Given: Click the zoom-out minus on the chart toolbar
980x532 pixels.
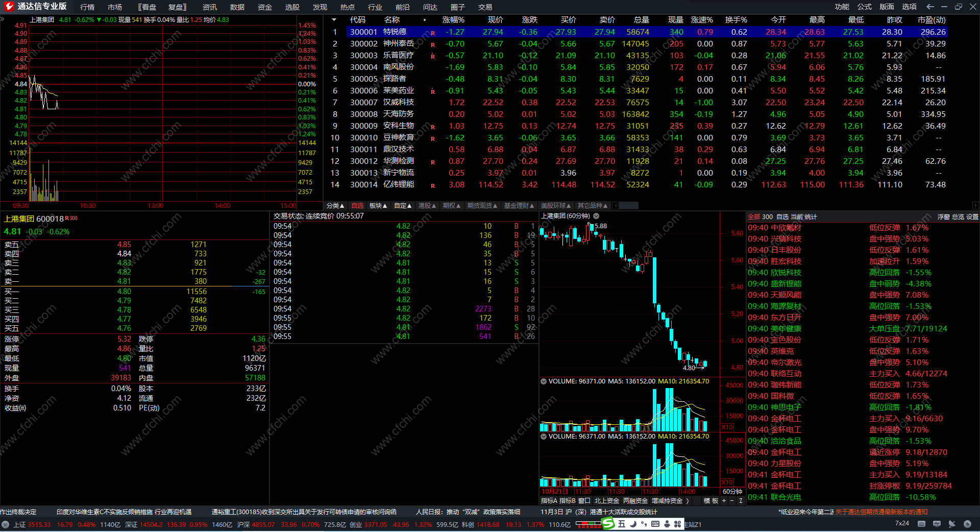Looking at the screenshot, I should [x=731, y=501].
